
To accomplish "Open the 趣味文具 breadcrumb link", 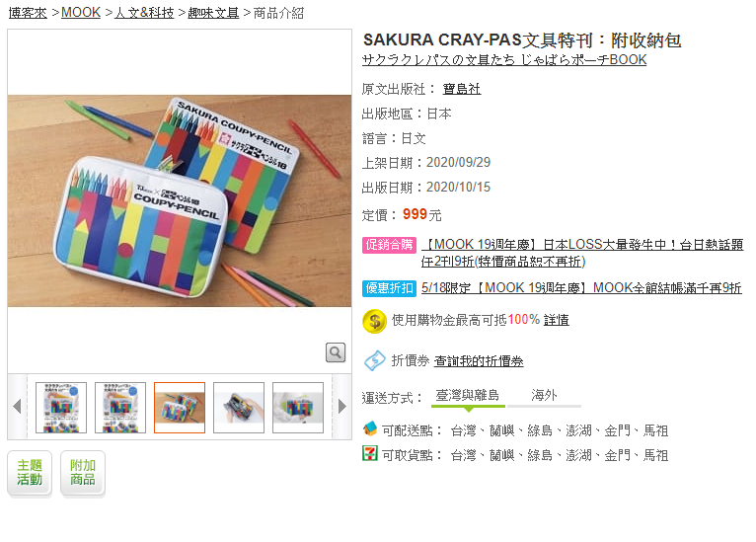I will (x=213, y=13).
